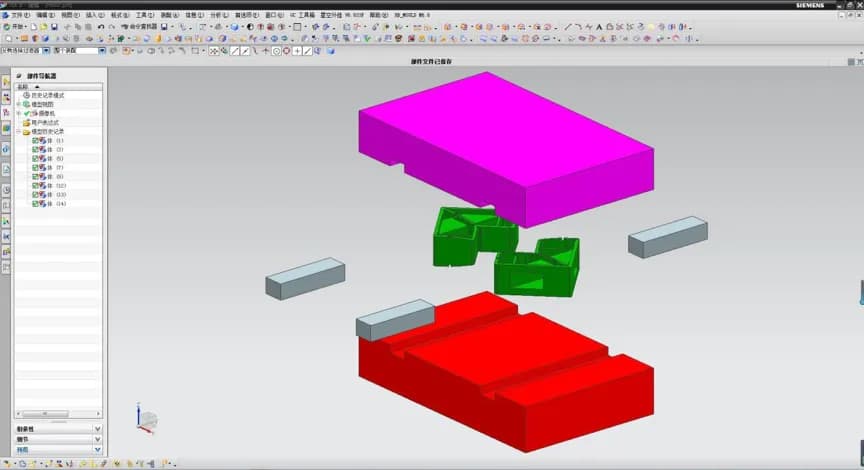Open the 格式(R) menu
The image size is (864, 470).
point(120,15)
